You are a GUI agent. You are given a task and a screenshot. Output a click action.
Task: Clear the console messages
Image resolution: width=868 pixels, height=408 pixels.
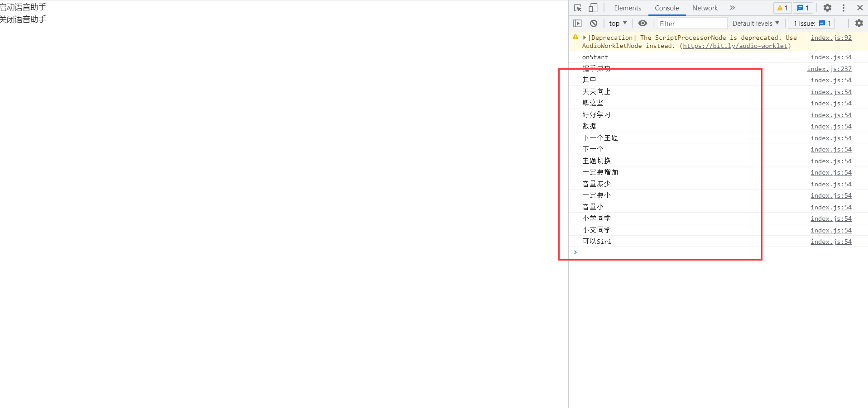tap(593, 23)
